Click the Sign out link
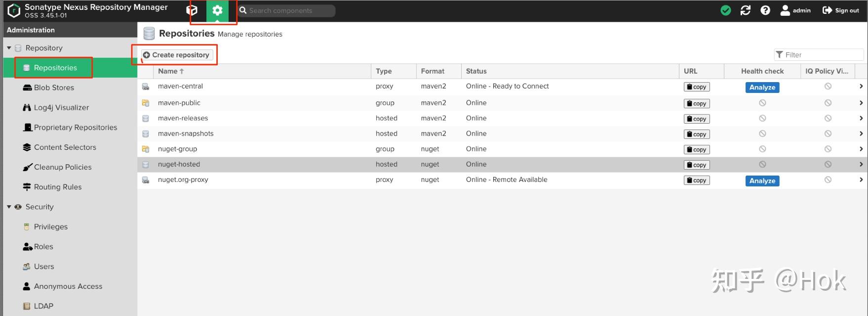 (x=840, y=10)
